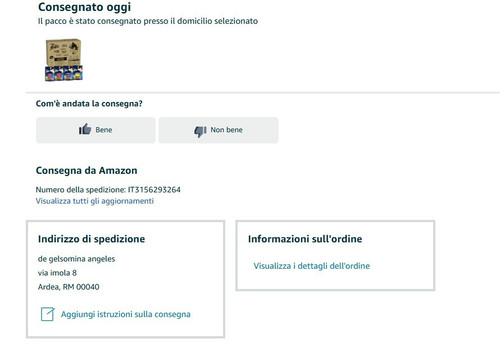Screen dimensions: 500x360
Task: Click the edit note icon for delivery instructions
Action: coord(47,314)
